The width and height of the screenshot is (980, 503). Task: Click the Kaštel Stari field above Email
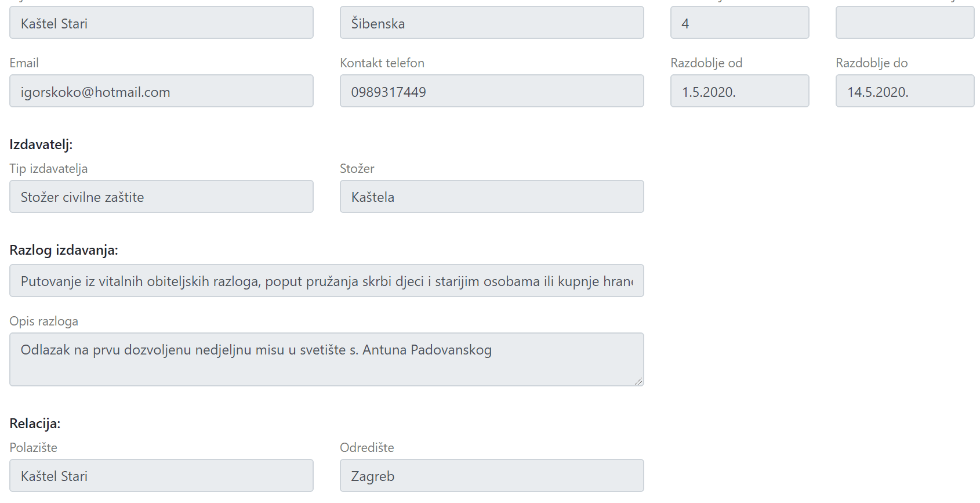[x=161, y=23]
